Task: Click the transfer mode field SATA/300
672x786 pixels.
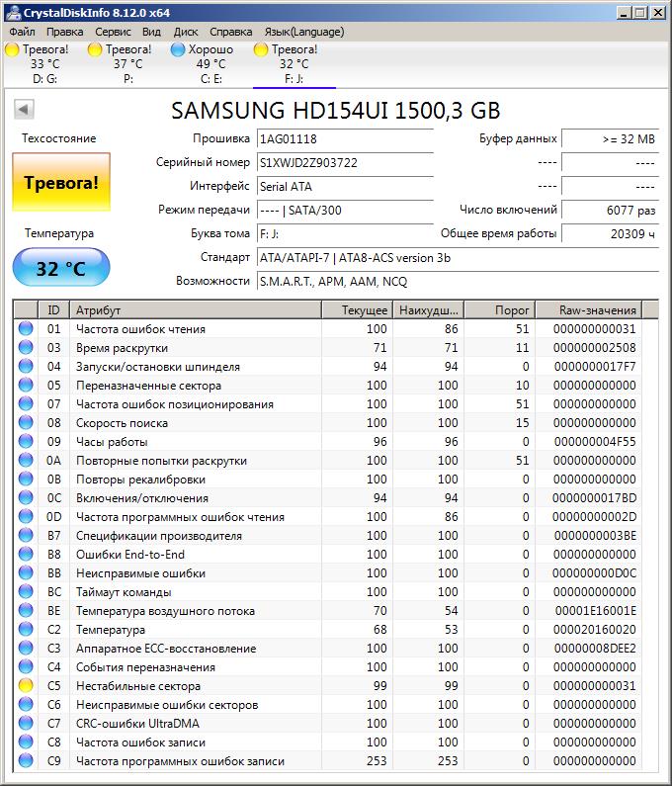Action: tap(345, 210)
